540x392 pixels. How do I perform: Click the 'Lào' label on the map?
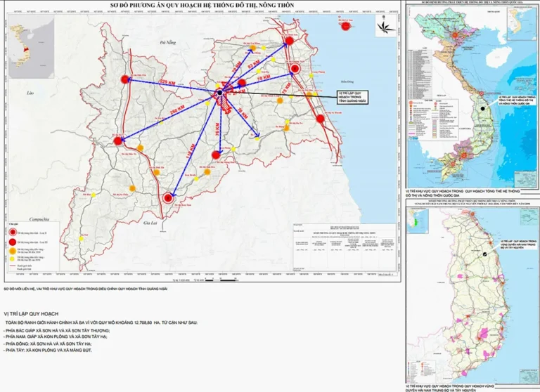coord(30,93)
